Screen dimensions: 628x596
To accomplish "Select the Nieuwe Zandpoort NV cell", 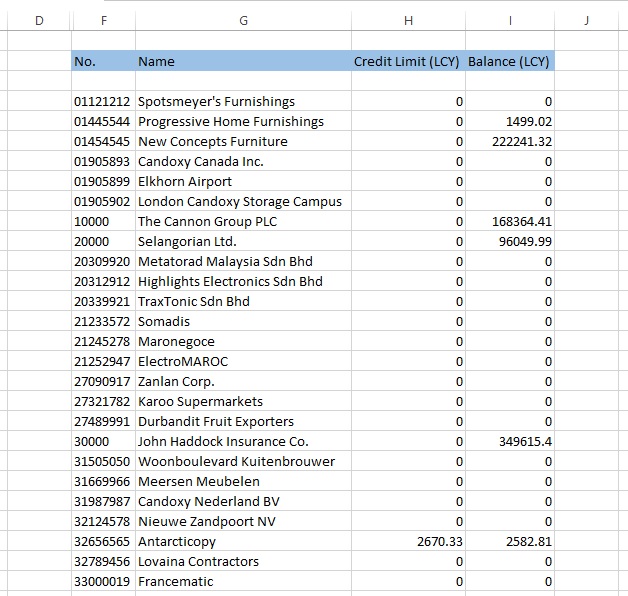I will pyautogui.click(x=244, y=522).
